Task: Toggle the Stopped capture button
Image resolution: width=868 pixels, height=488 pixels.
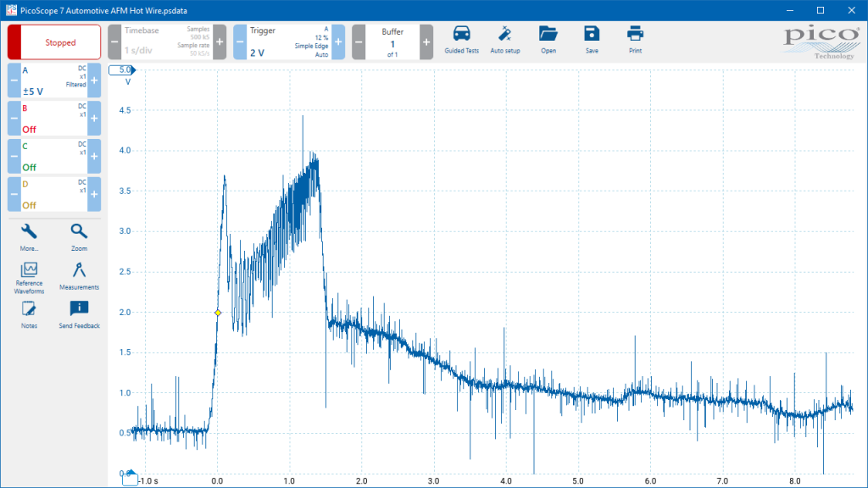Action: pyautogui.click(x=54, y=42)
